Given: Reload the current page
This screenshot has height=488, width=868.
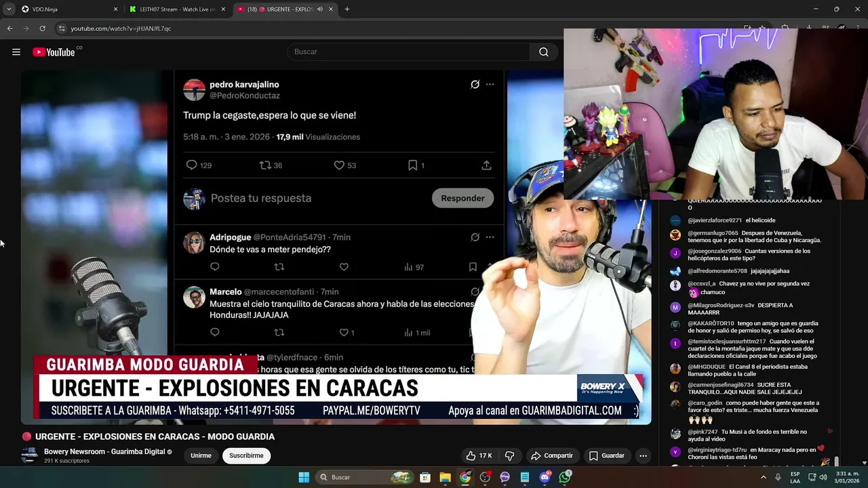Looking at the screenshot, I should click(x=42, y=28).
